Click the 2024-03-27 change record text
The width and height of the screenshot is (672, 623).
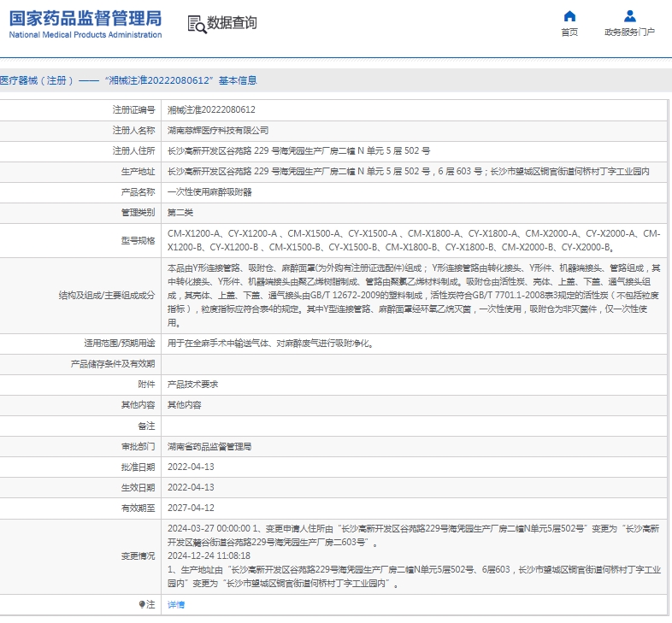coord(414,536)
